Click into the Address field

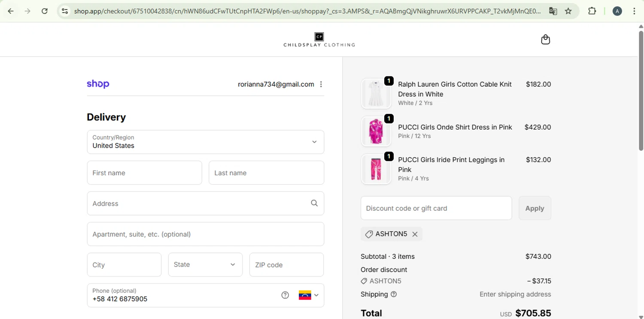click(205, 203)
